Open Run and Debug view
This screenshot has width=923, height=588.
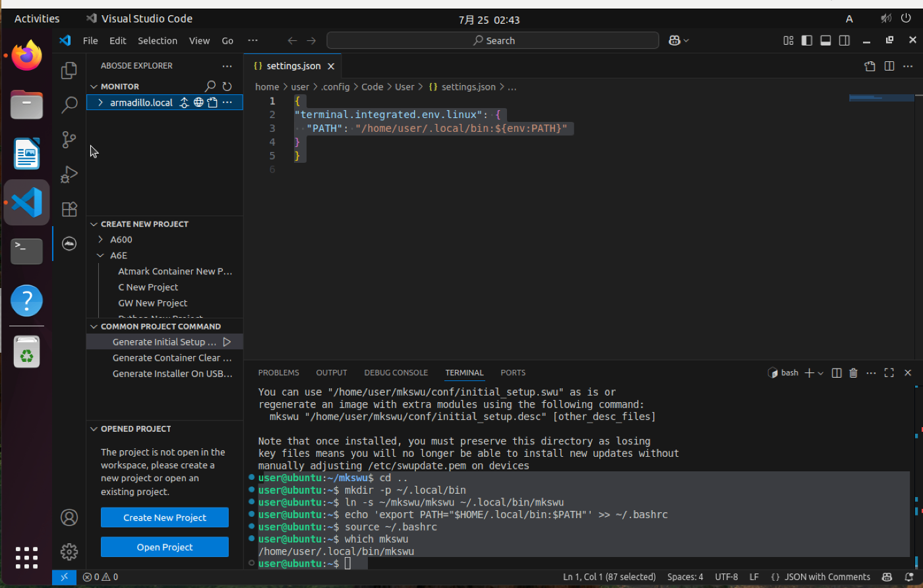point(69,175)
